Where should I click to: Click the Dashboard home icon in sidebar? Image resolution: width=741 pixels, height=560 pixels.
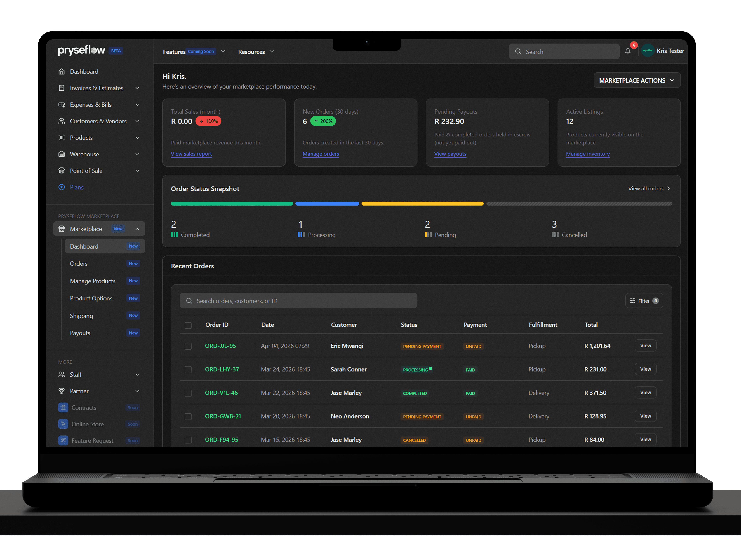(x=62, y=72)
